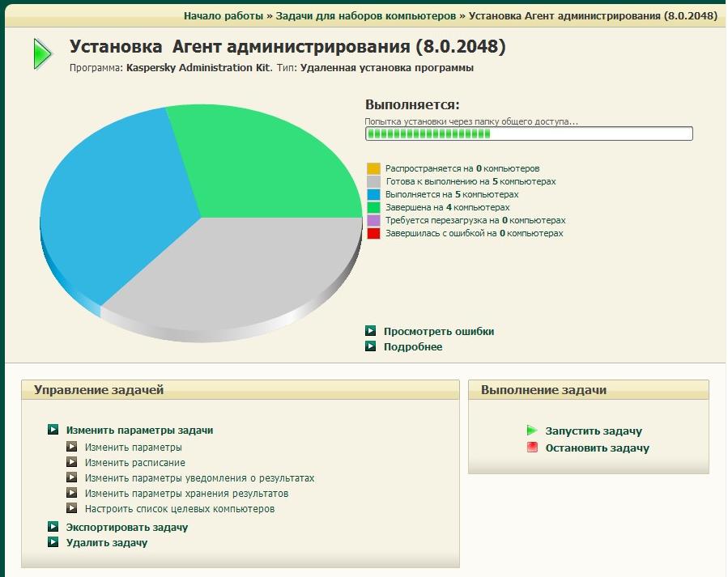Open Изменить расписание link
The width and height of the screenshot is (728, 577).
[134, 462]
